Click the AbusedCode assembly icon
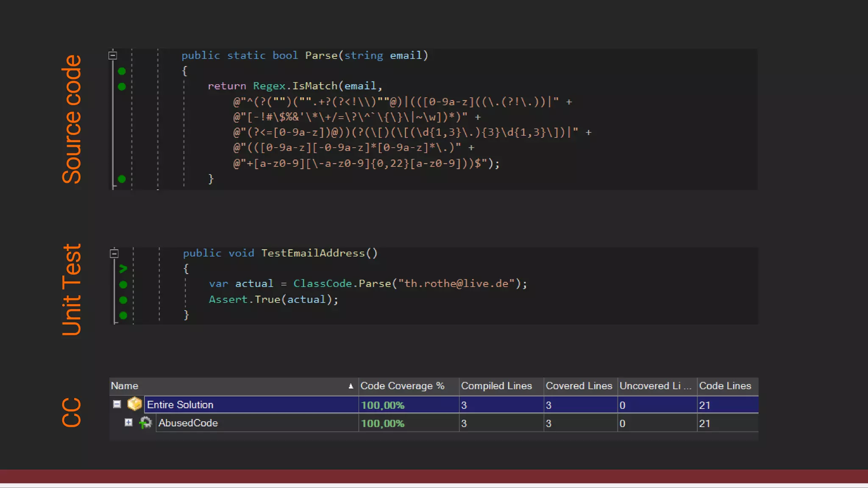The image size is (868, 488). [145, 422]
